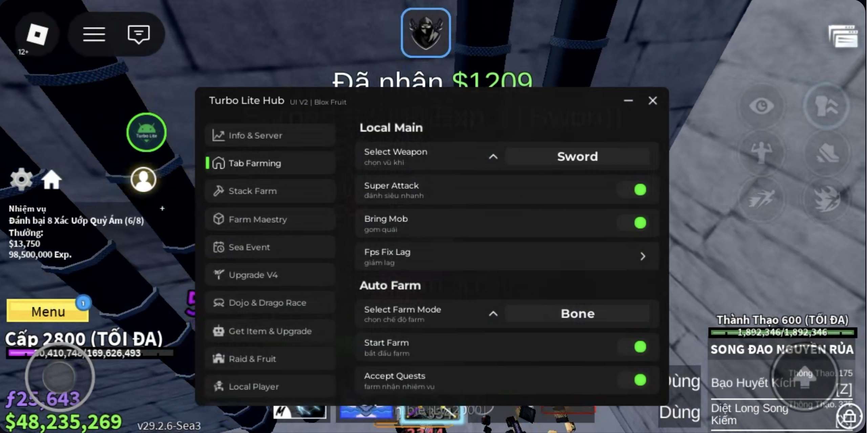Image resolution: width=868 pixels, height=433 pixels.
Task: Open the gear settings icon
Action: coord(21,179)
